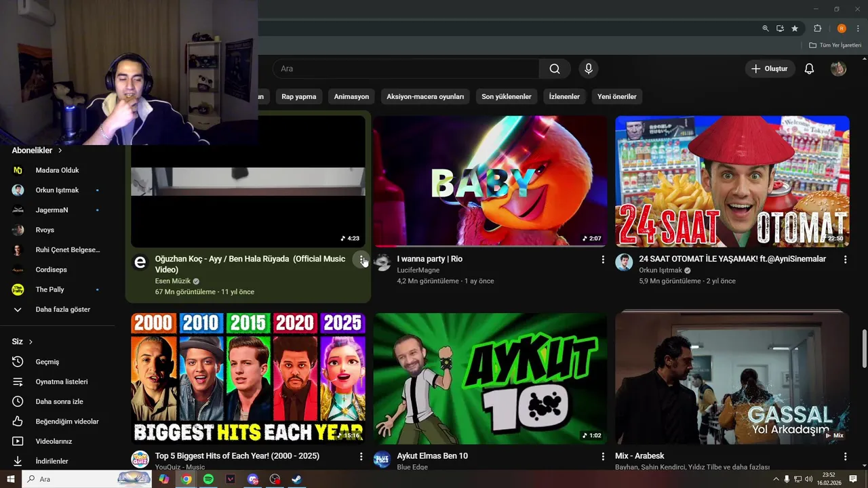This screenshot has width=868, height=488.
Task: Bookmark page with star icon
Action: pyautogui.click(x=795, y=28)
